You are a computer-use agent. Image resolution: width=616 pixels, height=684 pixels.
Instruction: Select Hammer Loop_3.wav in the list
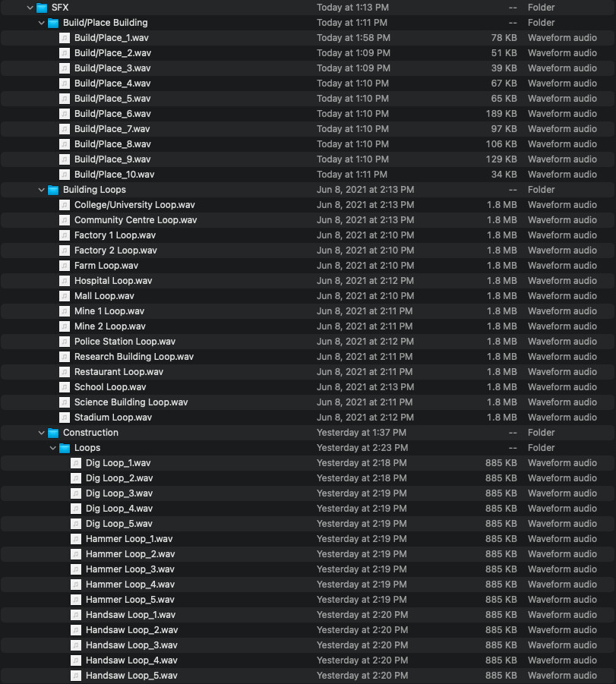pyautogui.click(x=130, y=569)
